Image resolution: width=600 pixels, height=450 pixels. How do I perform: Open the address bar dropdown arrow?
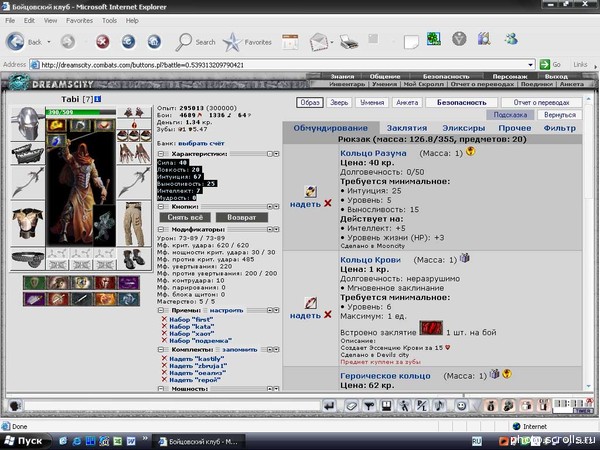[530, 65]
